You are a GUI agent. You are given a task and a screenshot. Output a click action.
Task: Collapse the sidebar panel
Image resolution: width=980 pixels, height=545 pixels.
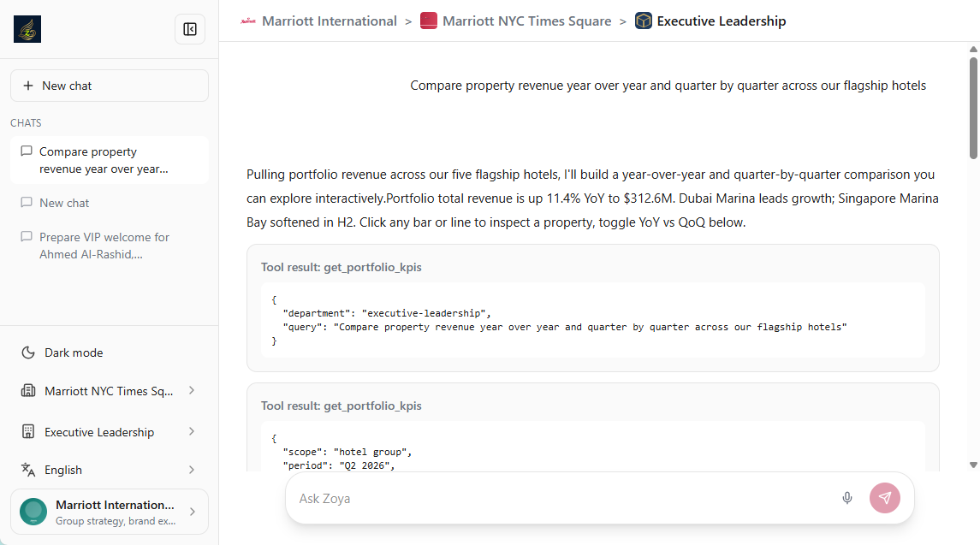coord(190,29)
